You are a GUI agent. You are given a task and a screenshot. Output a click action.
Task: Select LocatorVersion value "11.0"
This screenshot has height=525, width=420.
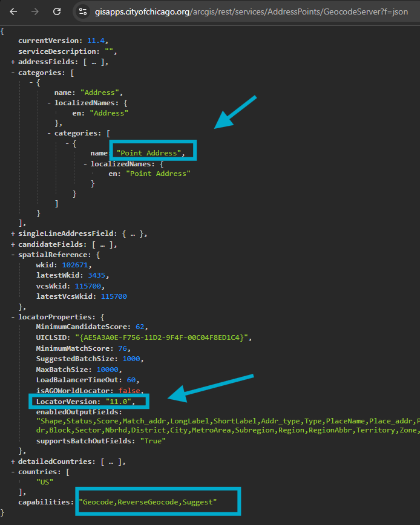[119, 402]
